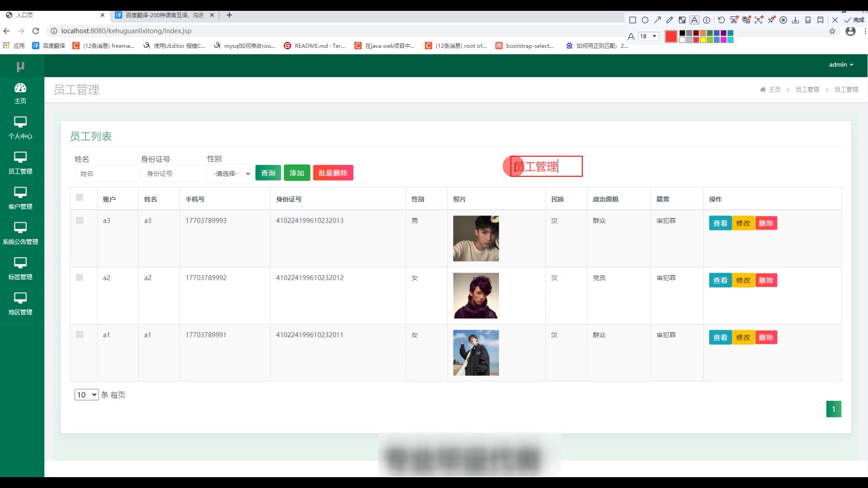Open 个人中心 in the sidebar

click(20, 128)
